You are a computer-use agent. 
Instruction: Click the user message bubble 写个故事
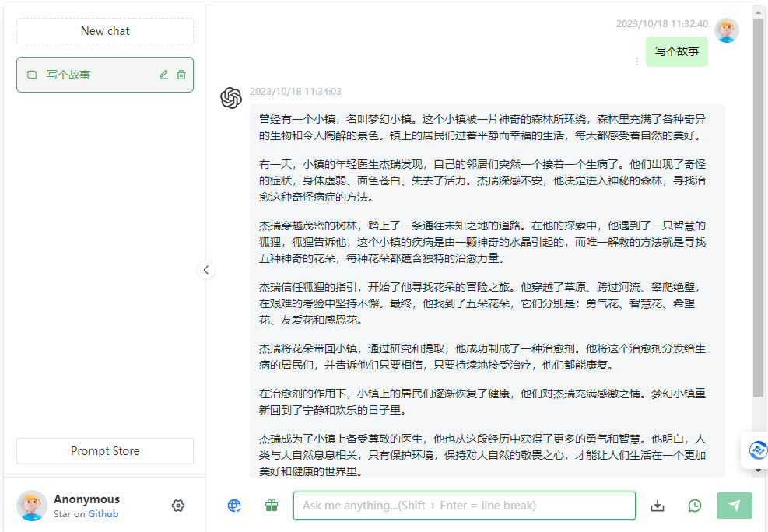coord(677,51)
